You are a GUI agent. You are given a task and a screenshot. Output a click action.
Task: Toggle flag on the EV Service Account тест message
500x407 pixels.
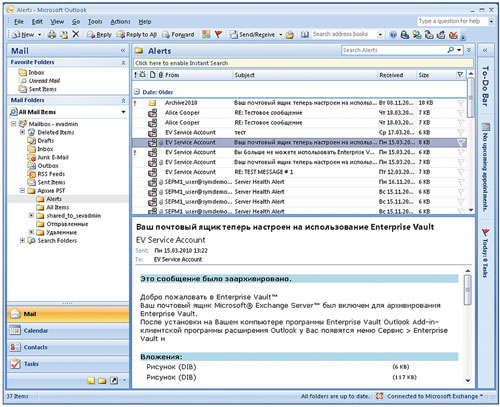[x=461, y=133]
